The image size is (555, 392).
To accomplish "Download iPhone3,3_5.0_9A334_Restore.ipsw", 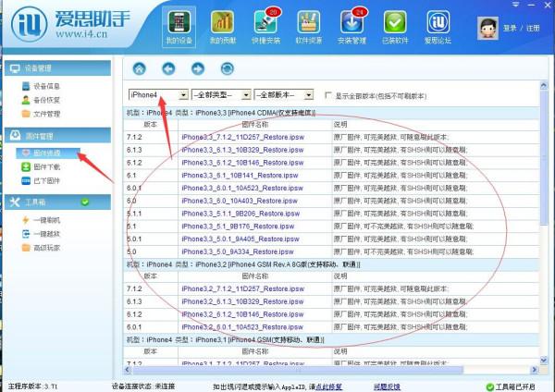I will click(238, 251).
